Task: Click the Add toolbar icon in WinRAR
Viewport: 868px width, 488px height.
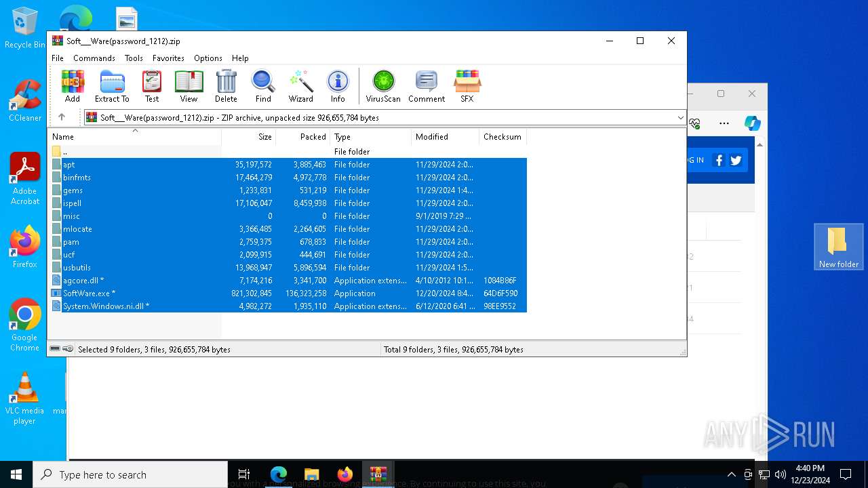Action: [73, 86]
